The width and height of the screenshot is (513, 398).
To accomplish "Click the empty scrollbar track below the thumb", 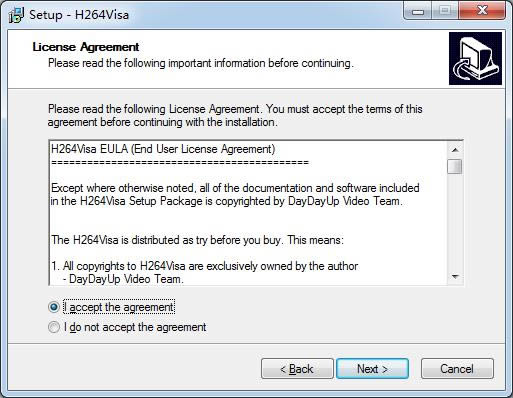I will (455, 222).
